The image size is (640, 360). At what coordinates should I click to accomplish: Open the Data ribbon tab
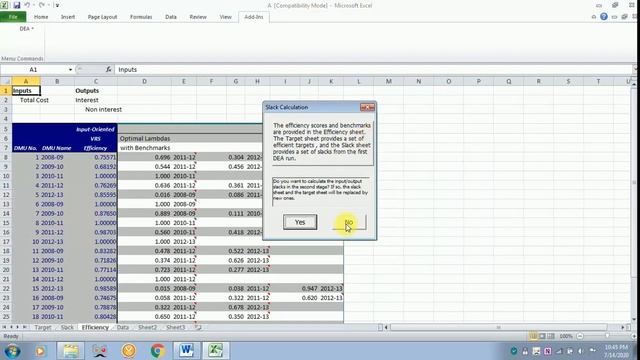click(x=171, y=17)
